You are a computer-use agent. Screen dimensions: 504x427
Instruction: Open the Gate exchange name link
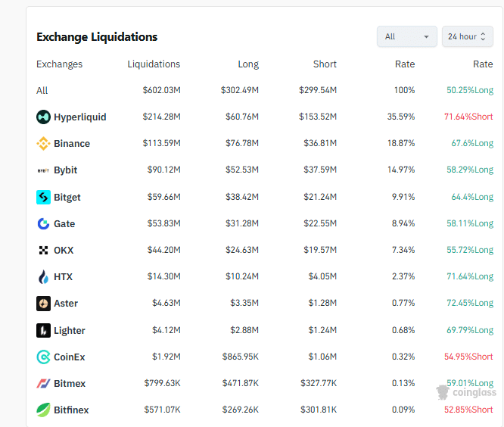click(64, 224)
